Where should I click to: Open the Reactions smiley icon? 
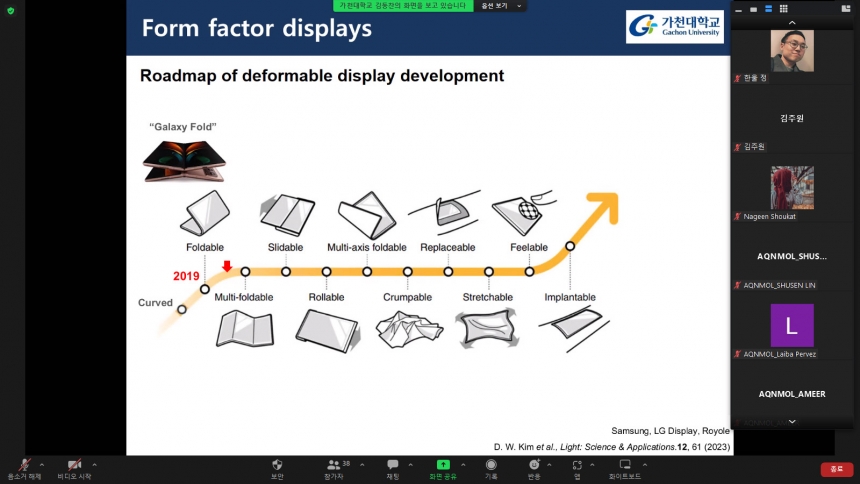(534, 465)
